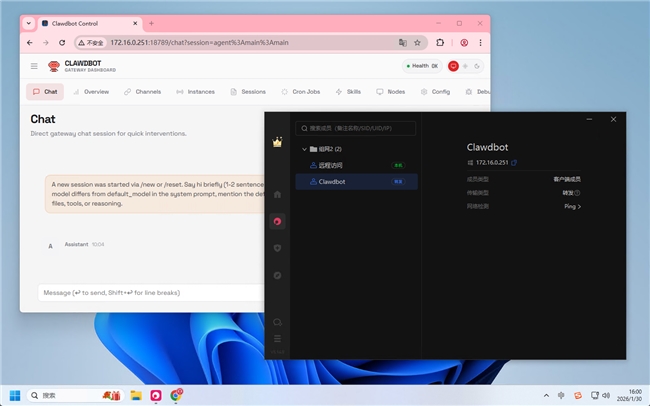Bookmark this page with the star icon
The width and height of the screenshot is (650, 406).
click(x=417, y=42)
